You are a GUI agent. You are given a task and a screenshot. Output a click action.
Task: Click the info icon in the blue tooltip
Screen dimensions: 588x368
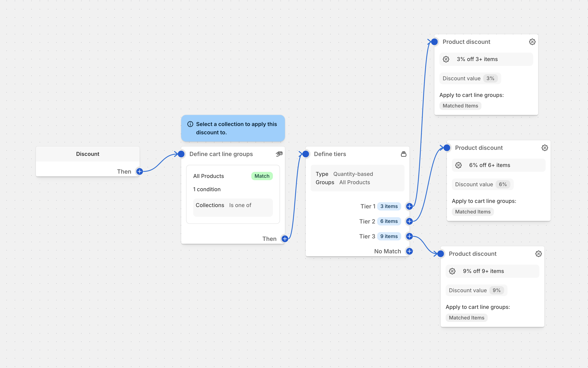click(x=190, y=124)
